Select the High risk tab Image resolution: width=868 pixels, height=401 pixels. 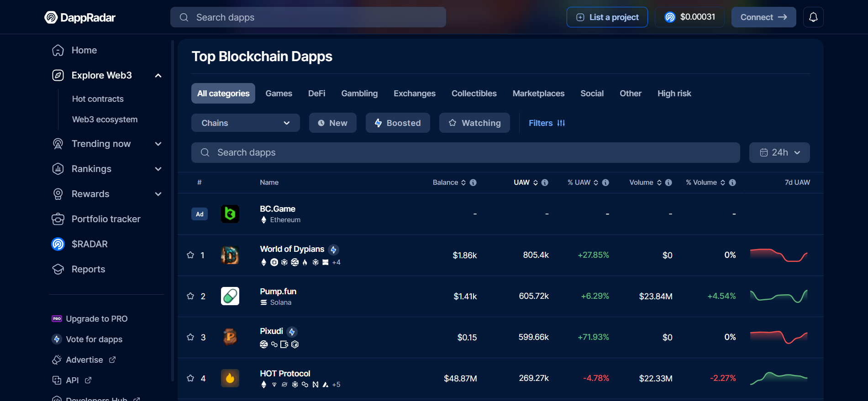point(674,93)
